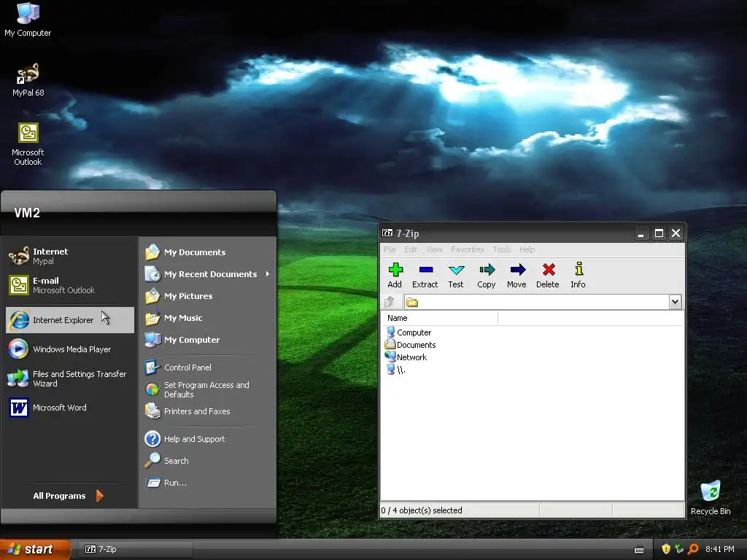The height and width of the screenshot is (560, 747).
Task: Click the '0 / 4 object(s) selected' status
Action: (422, 510)
